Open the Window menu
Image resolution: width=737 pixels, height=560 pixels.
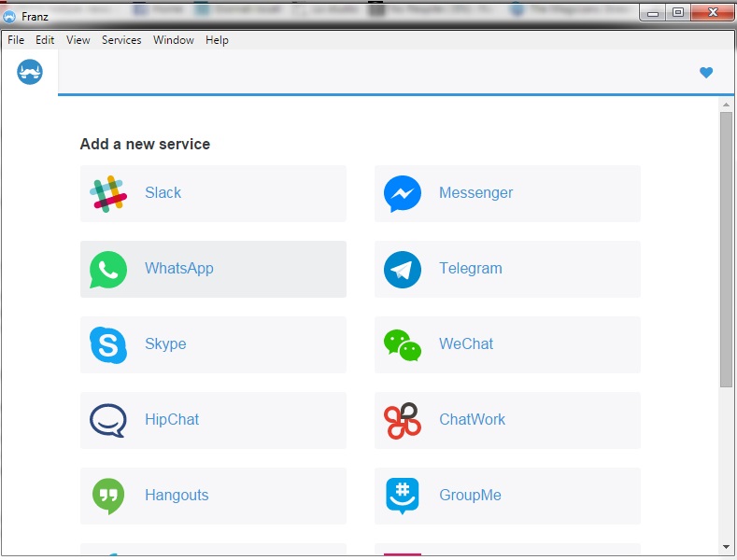(174, 40)
